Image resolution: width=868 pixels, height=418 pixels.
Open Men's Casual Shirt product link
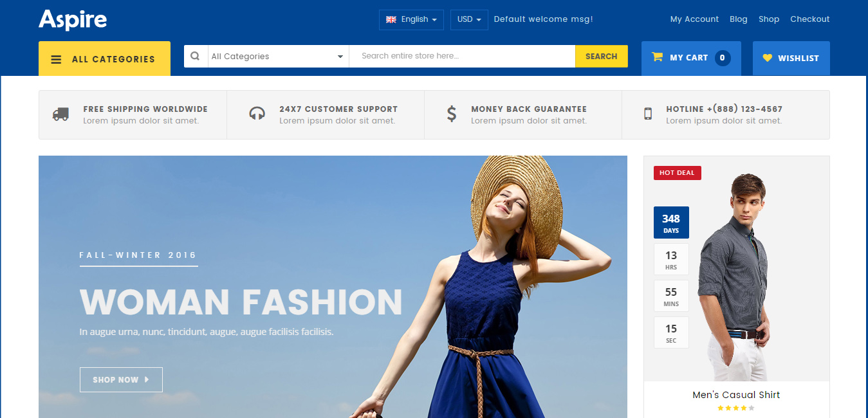[736, 395]
